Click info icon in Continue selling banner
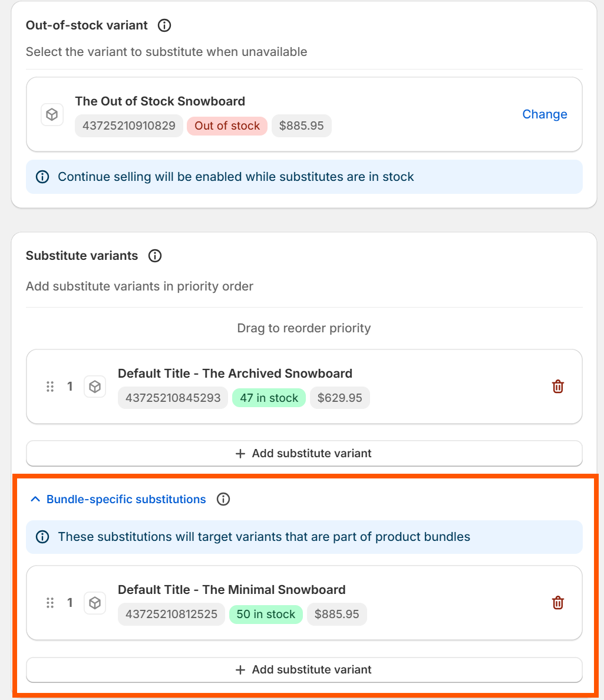The height and width of the screenshot is (700, 604). point(42,177)
